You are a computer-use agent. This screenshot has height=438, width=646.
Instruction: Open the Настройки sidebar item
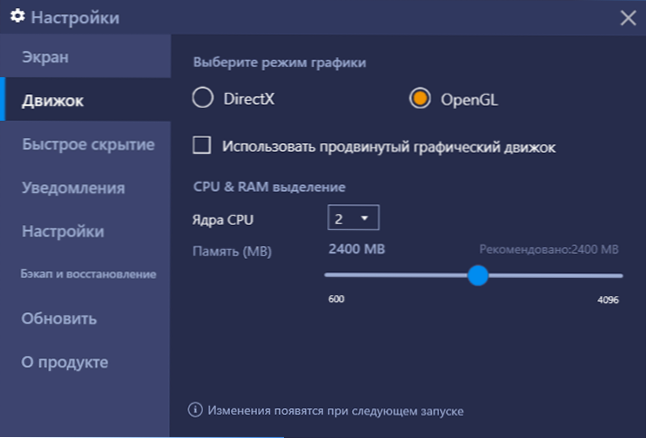click(x=86, y=231)
